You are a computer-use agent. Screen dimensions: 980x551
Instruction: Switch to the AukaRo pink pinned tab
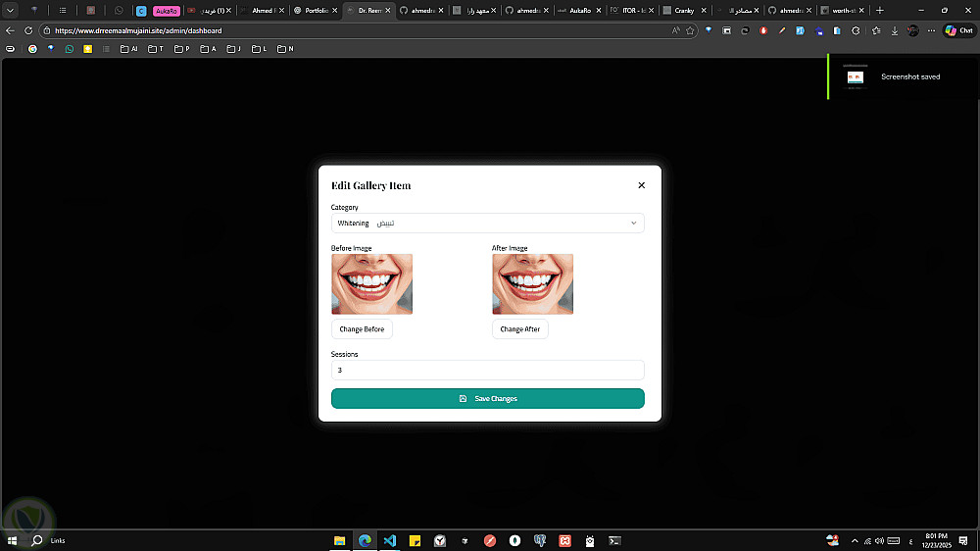(x=167, y=11)
